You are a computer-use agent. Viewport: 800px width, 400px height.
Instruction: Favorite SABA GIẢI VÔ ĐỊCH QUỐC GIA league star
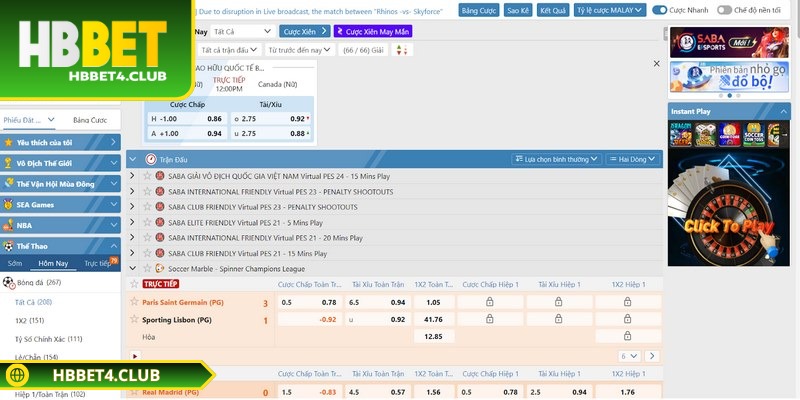coord(147,176)
